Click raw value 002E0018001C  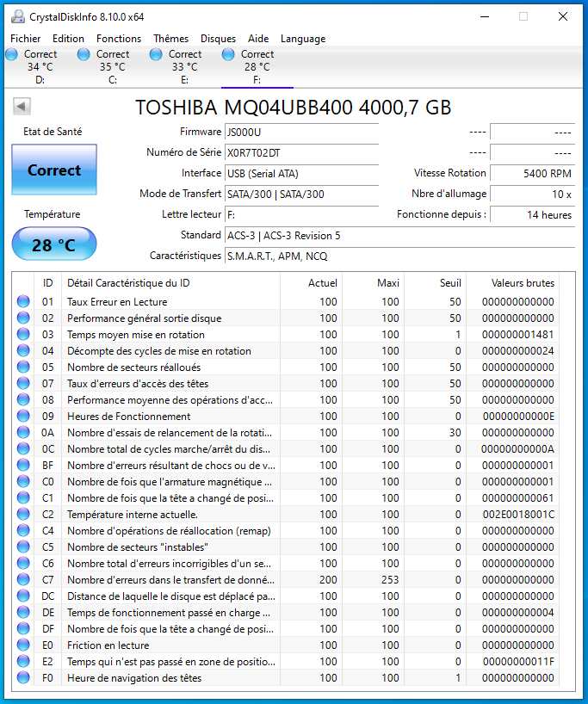point(518,514)
